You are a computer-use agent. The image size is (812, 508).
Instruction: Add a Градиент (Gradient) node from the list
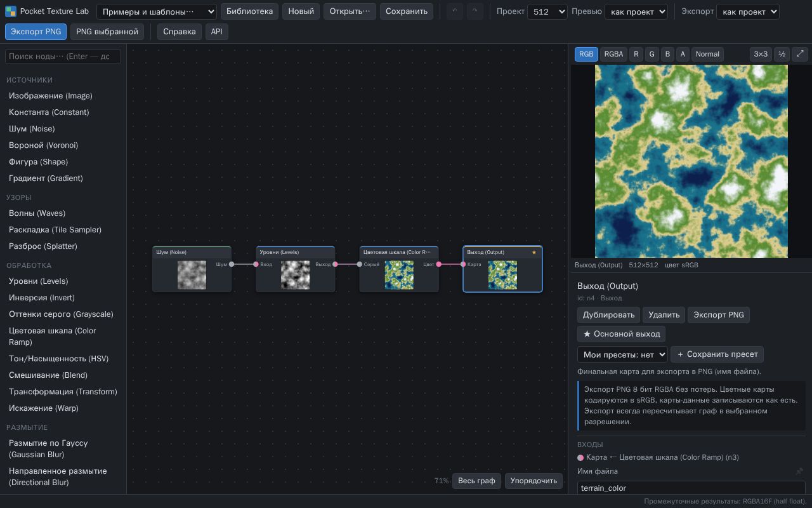pyautogui.click(x=63, y=178)
